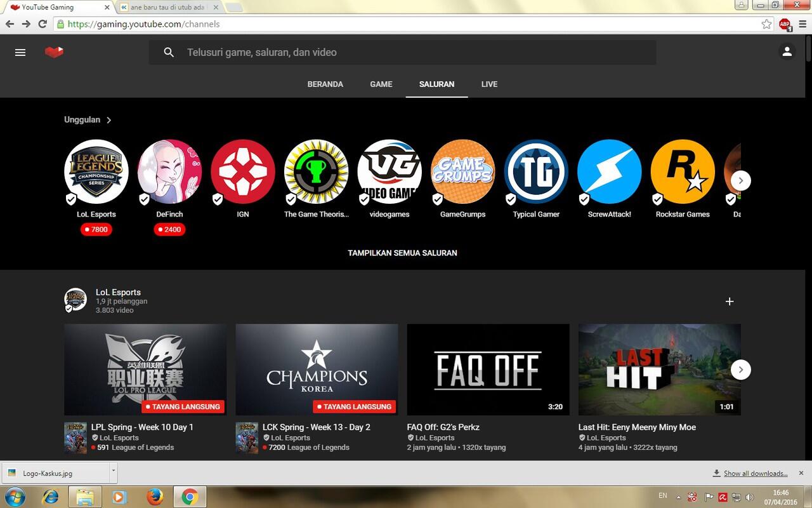Click the small LoL Esports avatar above videos

[x=75, y=300]
